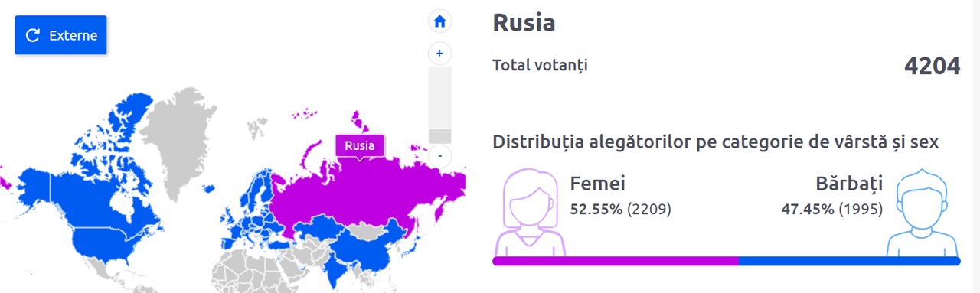Click the Rusia tooltip label
Image resolution: width=980 pixels, height=293 pixels.
(x=360, y=145)
